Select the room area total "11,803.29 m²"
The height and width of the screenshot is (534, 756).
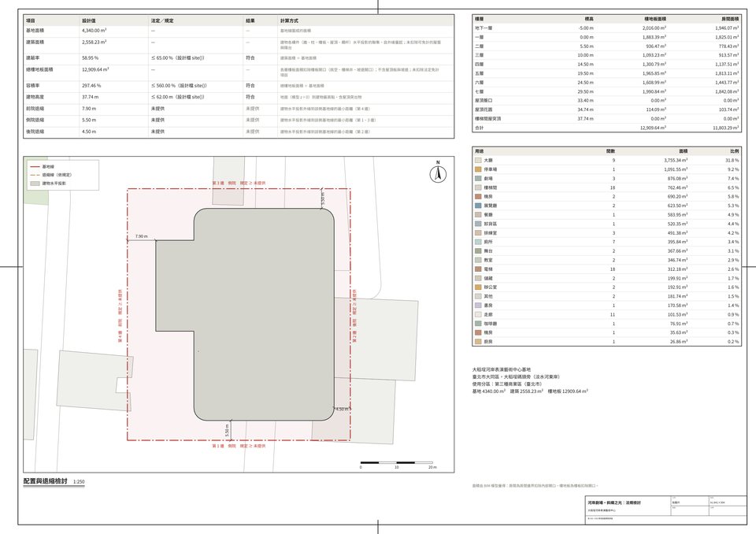(725, 128)
